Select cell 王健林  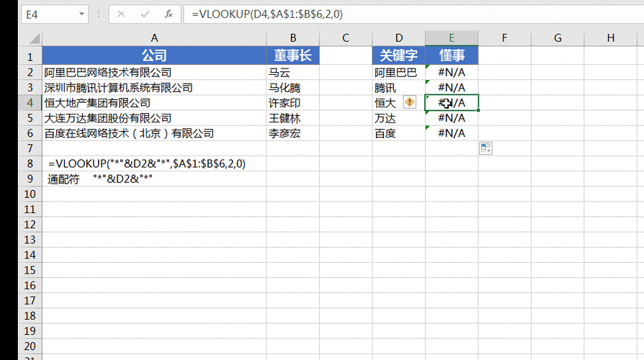click(x=293, y=118)
